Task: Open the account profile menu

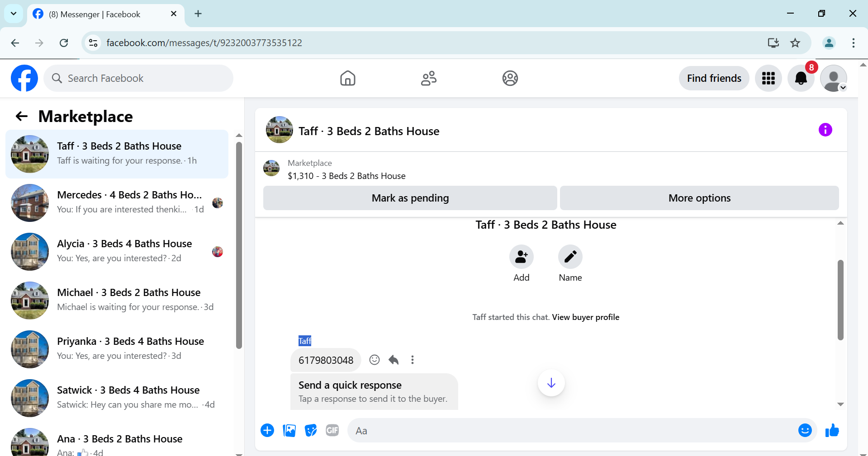Action: (x=833, y=78)
